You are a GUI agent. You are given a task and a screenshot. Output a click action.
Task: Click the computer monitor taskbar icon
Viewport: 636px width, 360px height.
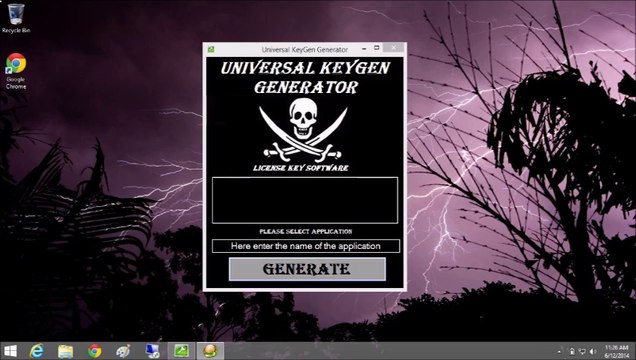153,351
